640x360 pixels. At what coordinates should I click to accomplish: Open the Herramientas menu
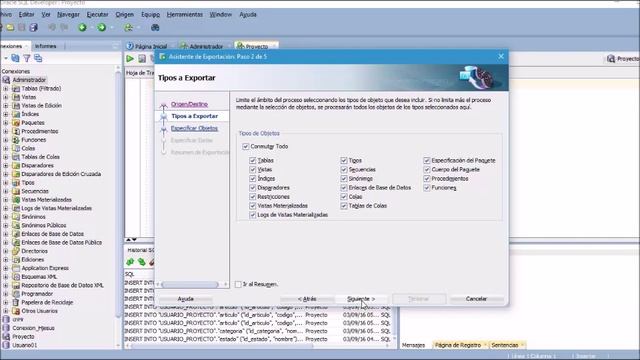click(x=184, y=14)
